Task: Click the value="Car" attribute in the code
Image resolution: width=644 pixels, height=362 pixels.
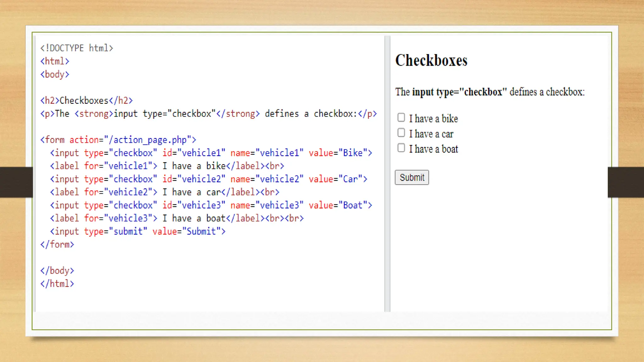Action: pyautogui.click(x=336, y=179)
